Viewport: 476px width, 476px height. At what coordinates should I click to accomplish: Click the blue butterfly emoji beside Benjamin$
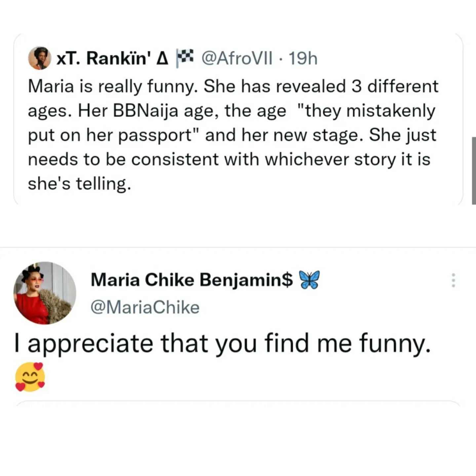pos(309,280)
